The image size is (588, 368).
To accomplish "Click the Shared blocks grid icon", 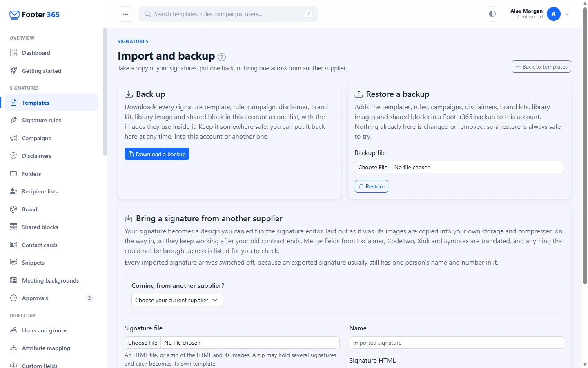I will pos(13,227).
